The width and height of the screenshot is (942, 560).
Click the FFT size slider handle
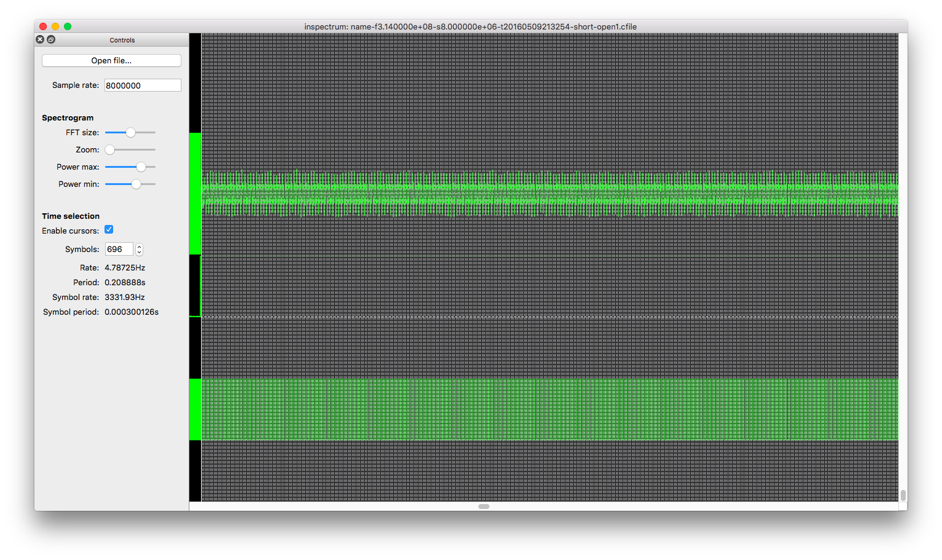coord(130,132)
